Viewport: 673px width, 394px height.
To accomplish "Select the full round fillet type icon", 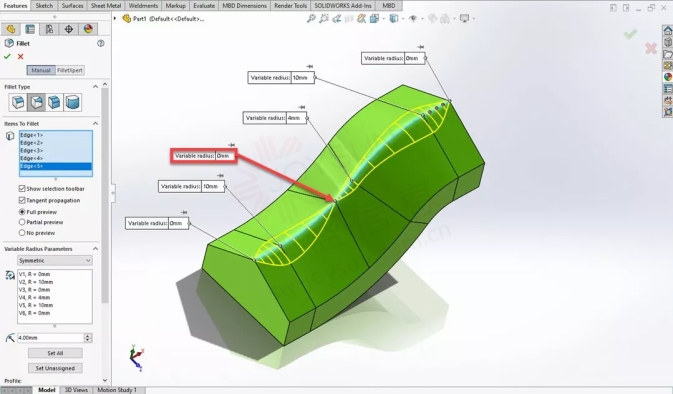I will pos(73,103).
